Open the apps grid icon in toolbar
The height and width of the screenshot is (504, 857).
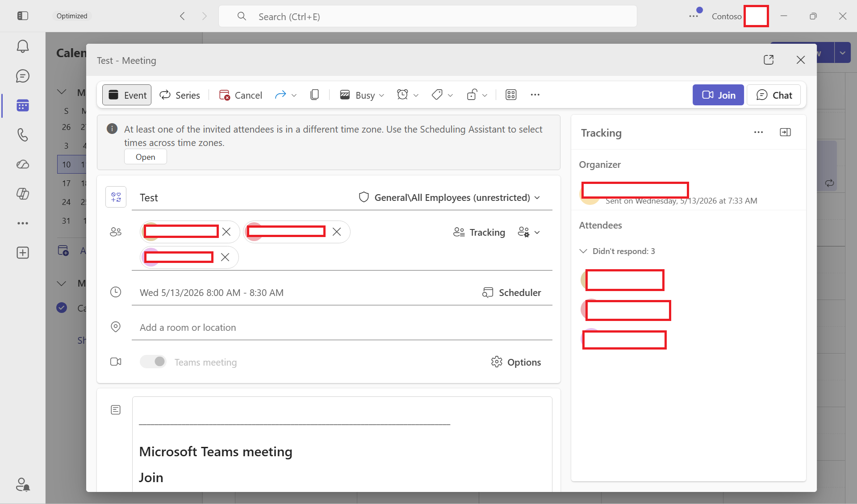coord(511,95)
